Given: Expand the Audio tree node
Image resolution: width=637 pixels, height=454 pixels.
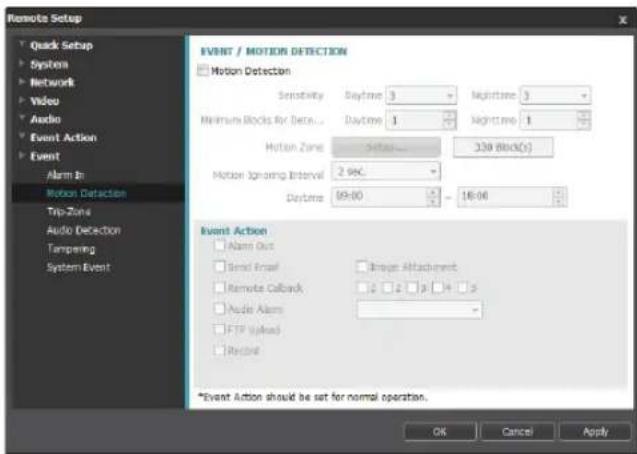Looking at the screenshot, I should 22,118.
